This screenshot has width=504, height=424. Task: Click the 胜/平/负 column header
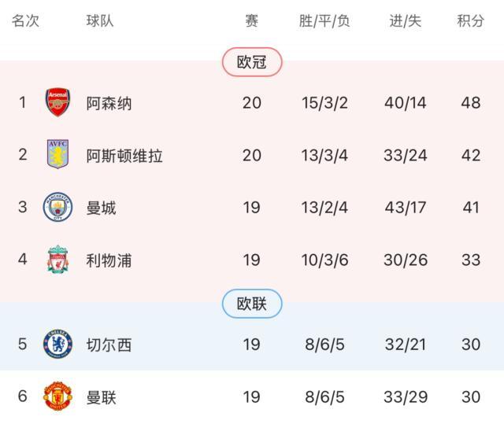324,21
